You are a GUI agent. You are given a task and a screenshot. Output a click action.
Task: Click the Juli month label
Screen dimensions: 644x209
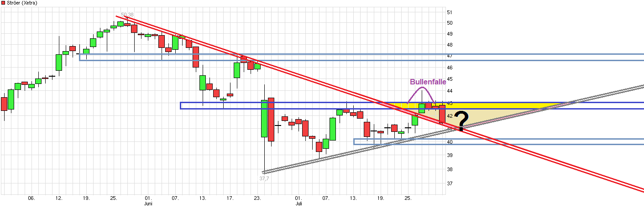click(x=298, y=204)
